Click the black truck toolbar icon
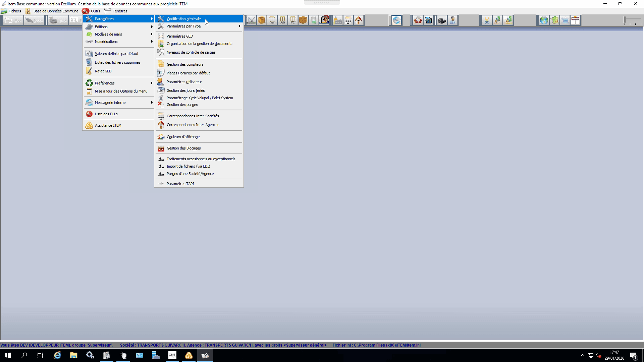 (x=442, y=20)
